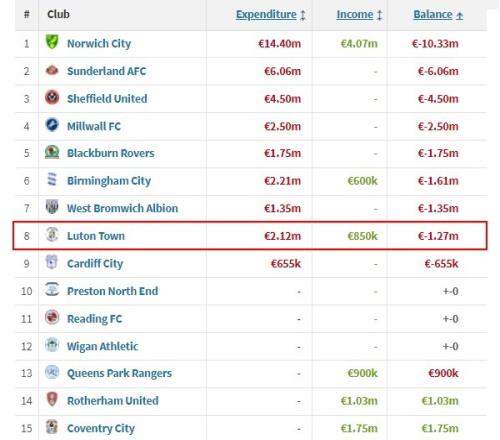Click the Sunderland AFC club crest
The image size is (500, 440).
coord(52,70)
